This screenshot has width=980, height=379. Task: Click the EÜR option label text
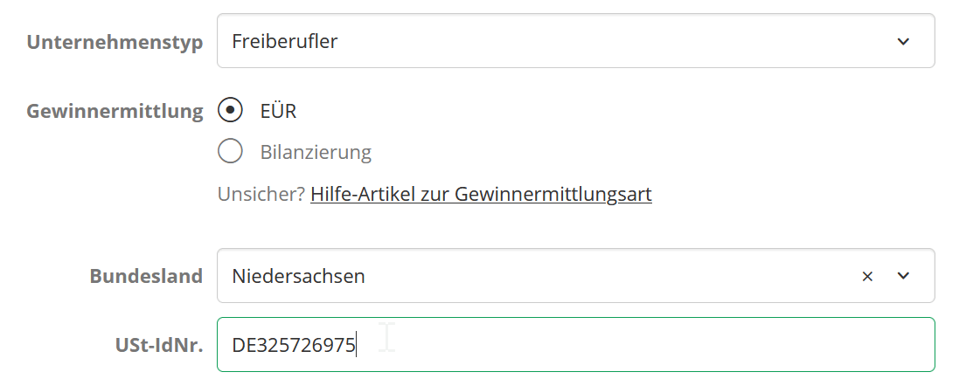click(x=278, y=111)
